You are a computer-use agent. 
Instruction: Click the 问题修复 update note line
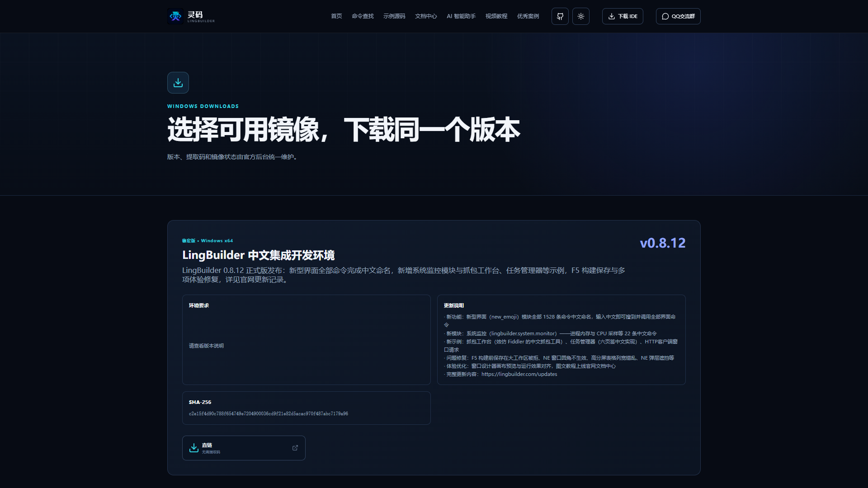click(559, 358)
